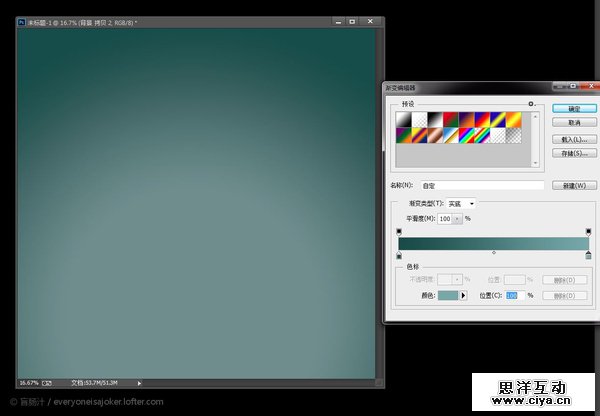Click the 新建(W) new gradient button
The image size is (600, 416).
574,186
